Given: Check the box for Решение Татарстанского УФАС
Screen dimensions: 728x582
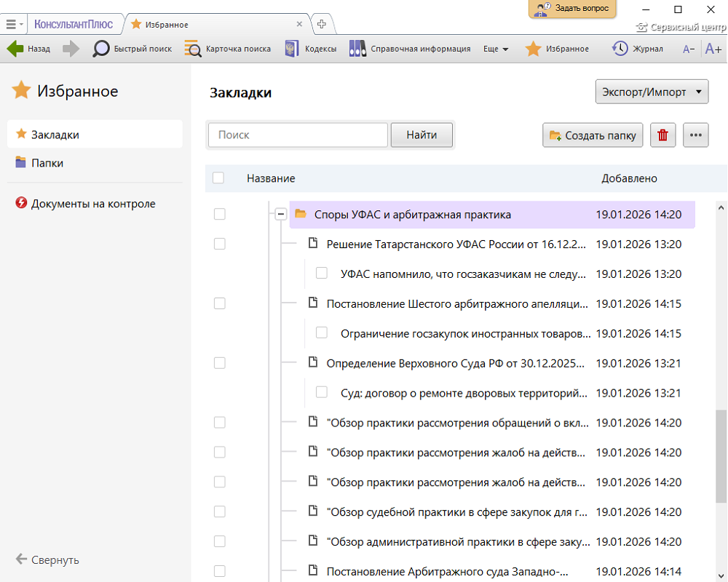Looking at the screenshot, I should click(x=219, y=244).
